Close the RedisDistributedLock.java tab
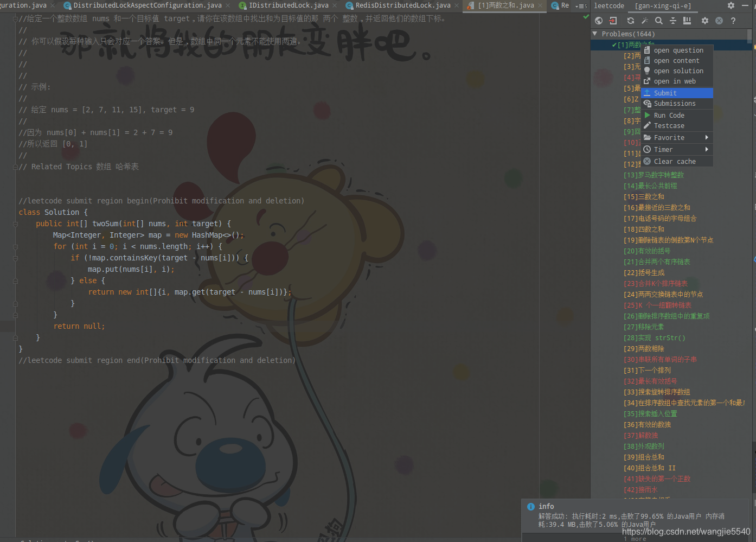 point(457,5)
